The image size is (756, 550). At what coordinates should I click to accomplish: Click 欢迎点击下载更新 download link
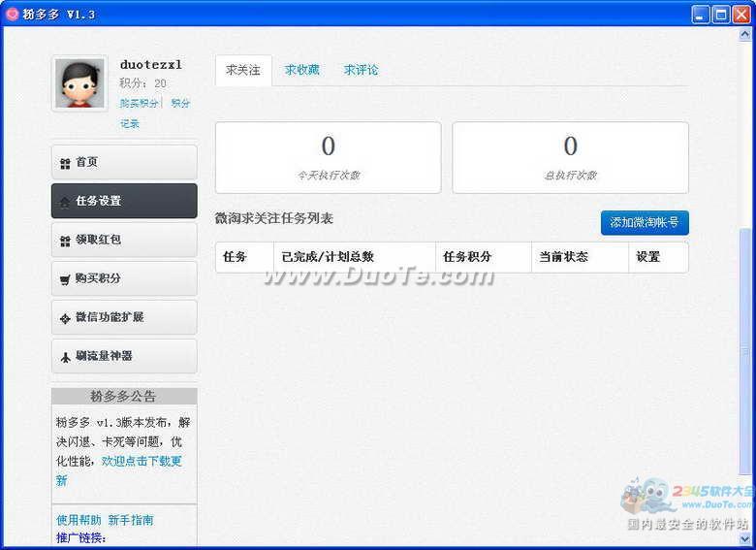pos(142,462)
